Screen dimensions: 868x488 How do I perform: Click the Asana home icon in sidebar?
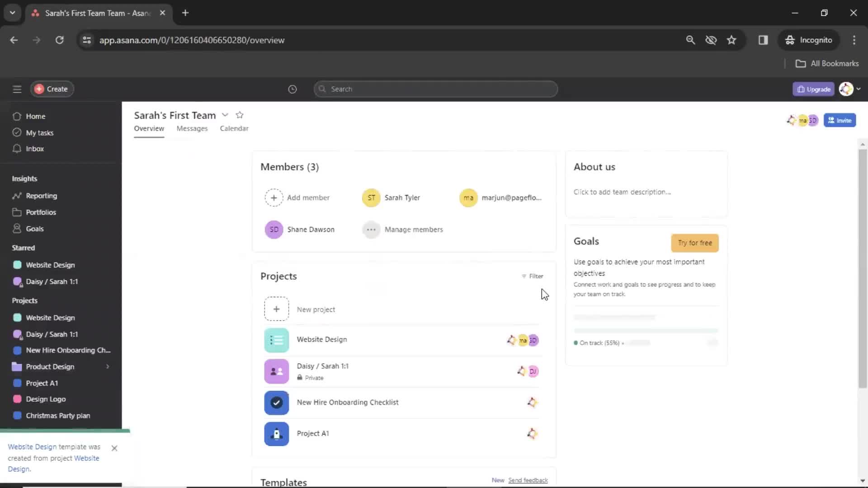17,116
